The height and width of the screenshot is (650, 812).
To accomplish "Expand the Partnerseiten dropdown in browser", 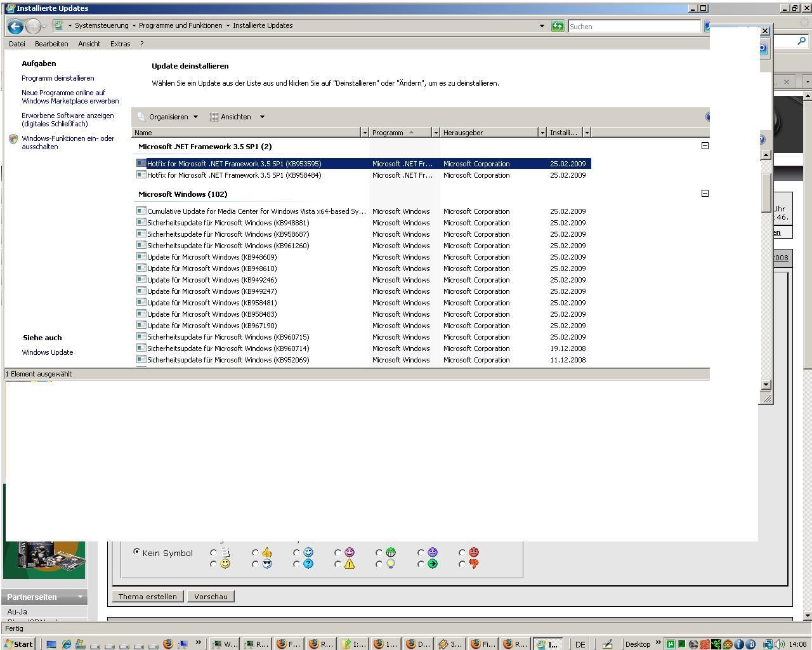I will 80,597.
